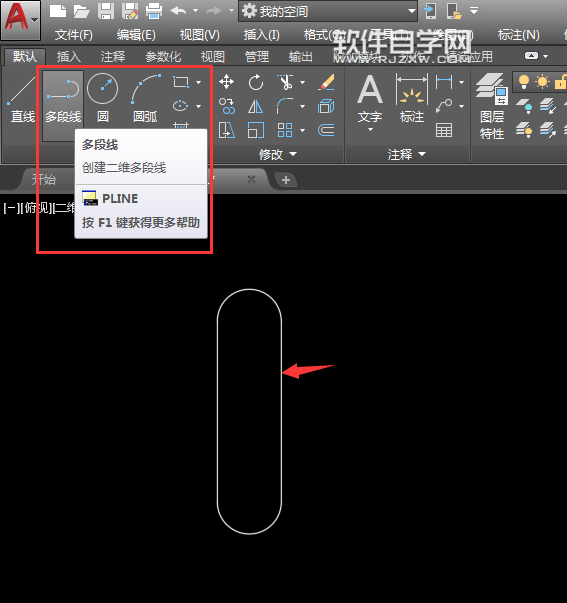Viewport: 567px width, 603px height.
Task: Click the Rotate tool icon
Action: (256, 82)
